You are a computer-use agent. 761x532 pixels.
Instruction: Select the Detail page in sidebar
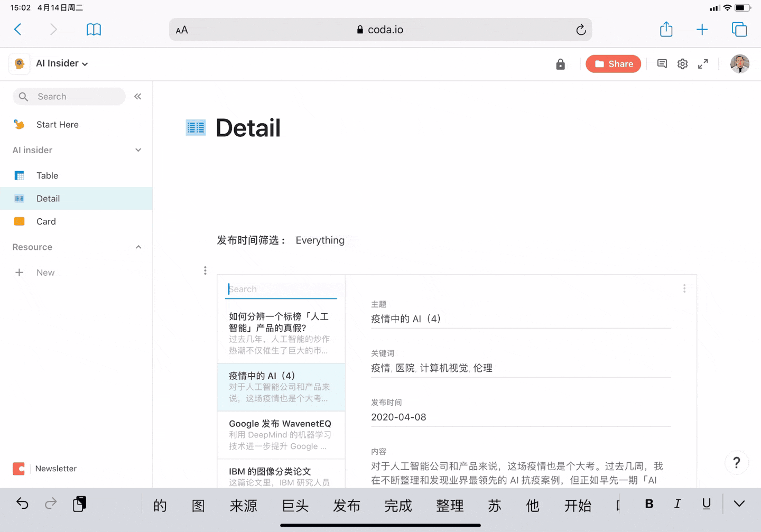(76, 199)
